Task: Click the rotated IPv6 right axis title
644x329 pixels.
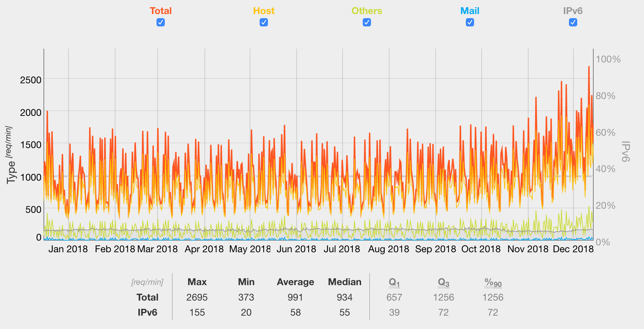Action: (x=626, y=151)
